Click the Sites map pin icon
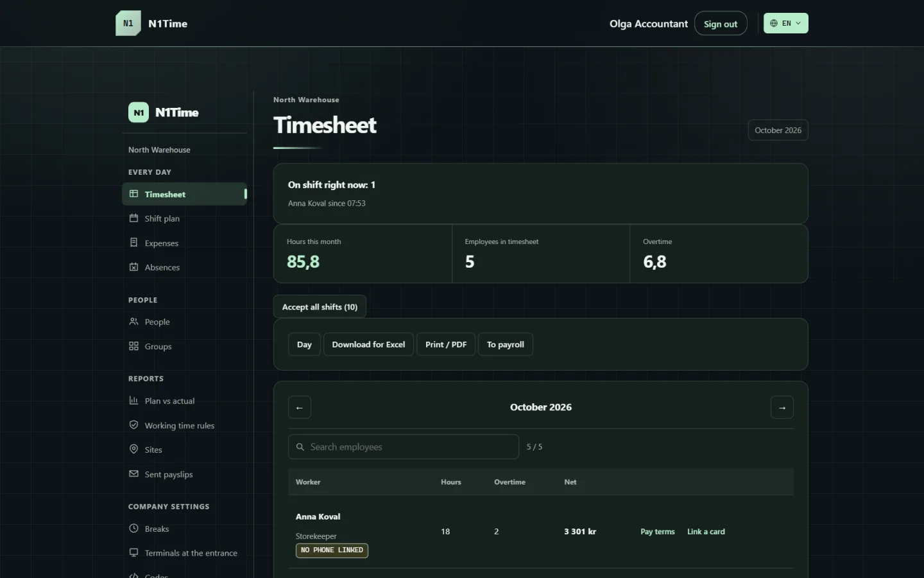The width and height of the screenshot is (924, 578). pyautogui.click(x=133, y=450)
